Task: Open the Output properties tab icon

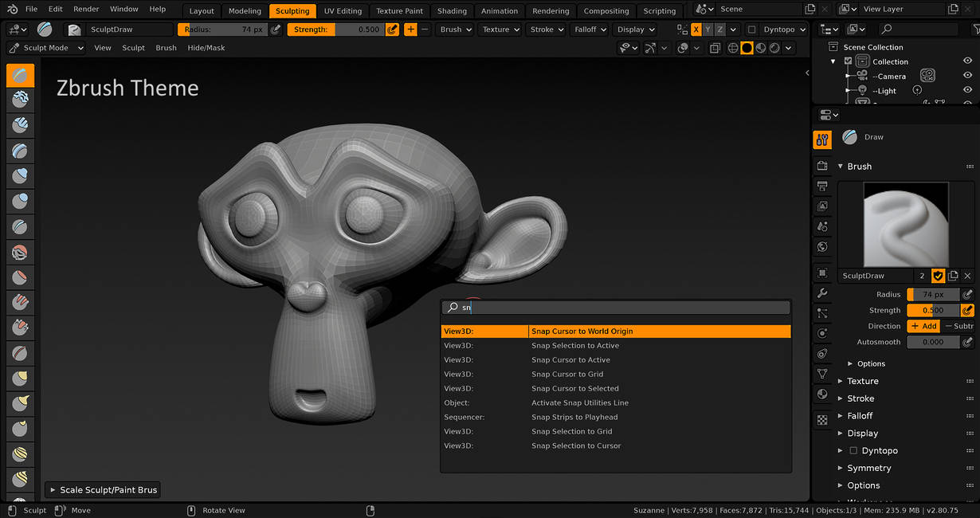Action: pyautogui.click(x=822, y=186)
